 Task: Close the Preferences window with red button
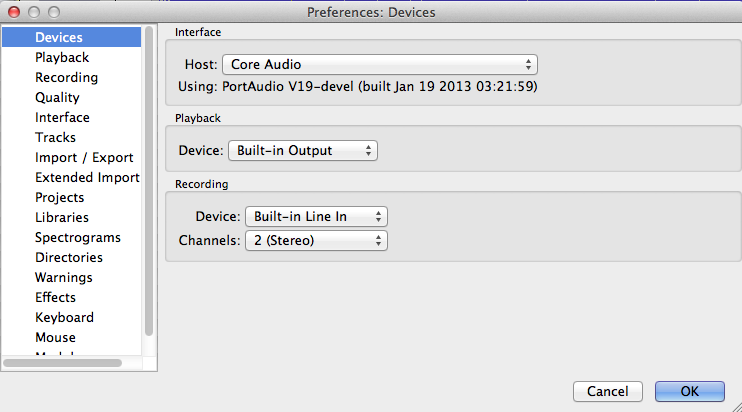(12, 12)
